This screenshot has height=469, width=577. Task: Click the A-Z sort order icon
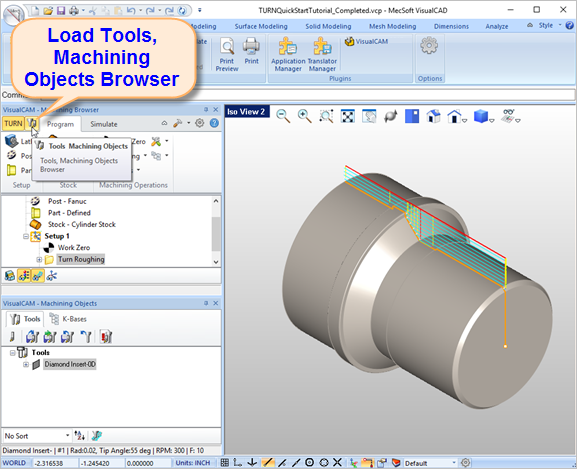(x=79, y=436)
